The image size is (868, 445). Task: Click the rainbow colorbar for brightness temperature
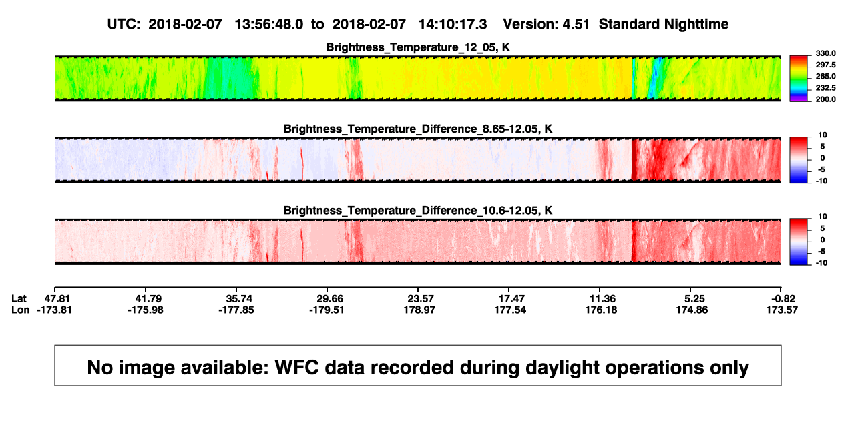coord(798,79)
